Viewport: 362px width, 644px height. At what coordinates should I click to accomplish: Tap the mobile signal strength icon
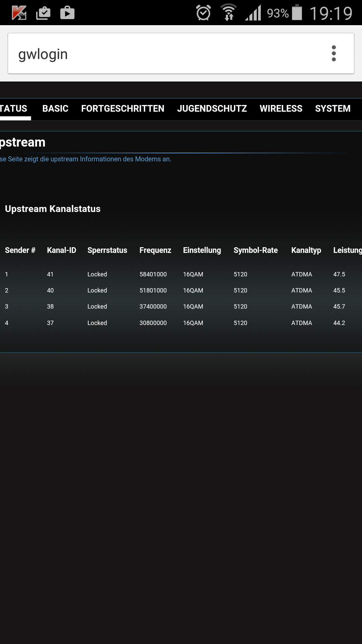coord(253,13)
